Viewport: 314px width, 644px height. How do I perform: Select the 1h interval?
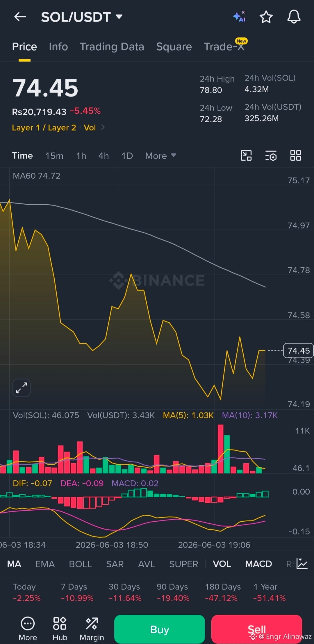[x=81, y=156]
